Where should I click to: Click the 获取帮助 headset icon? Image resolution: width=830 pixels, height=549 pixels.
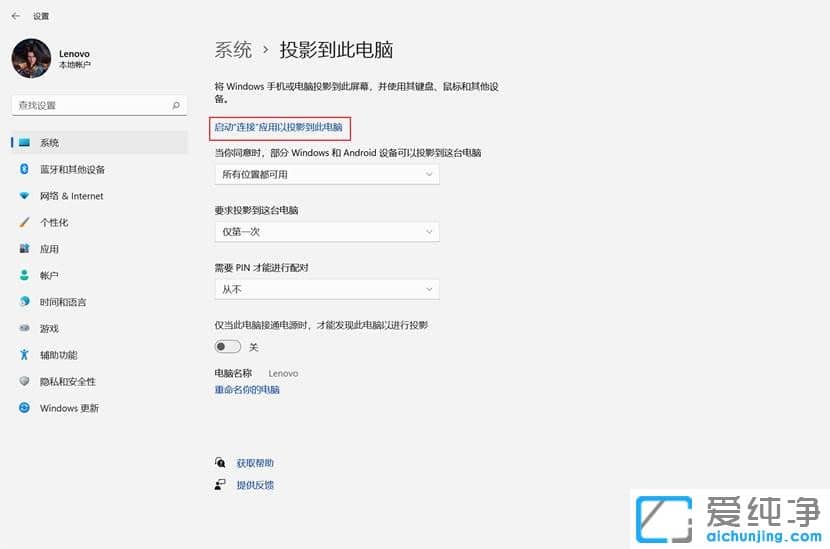(x=220, y=463)
